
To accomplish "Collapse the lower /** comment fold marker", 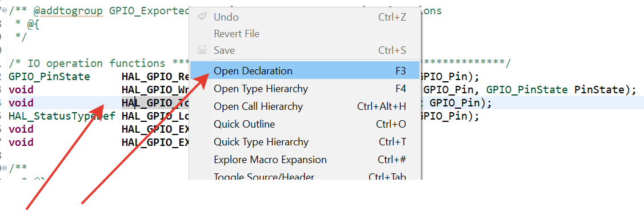I will tap(3, 168).
